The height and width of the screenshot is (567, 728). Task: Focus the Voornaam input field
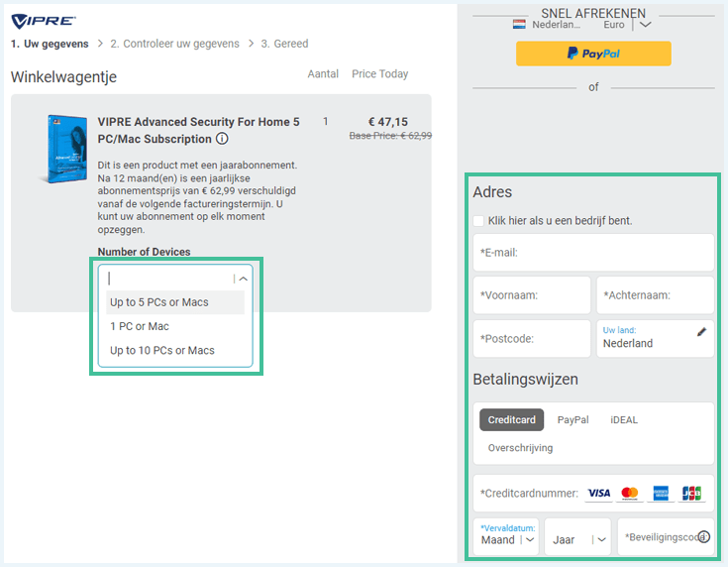[532, 295]
